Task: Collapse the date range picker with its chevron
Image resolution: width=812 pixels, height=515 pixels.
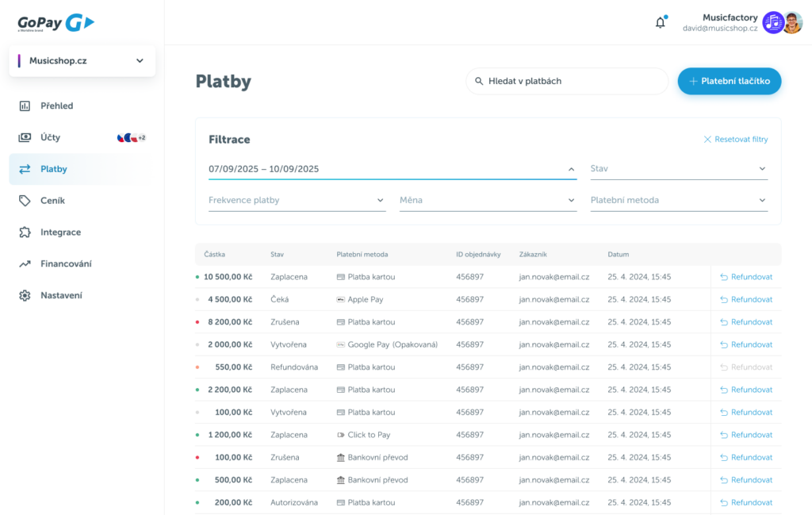Action: click(x=570, y=169)
